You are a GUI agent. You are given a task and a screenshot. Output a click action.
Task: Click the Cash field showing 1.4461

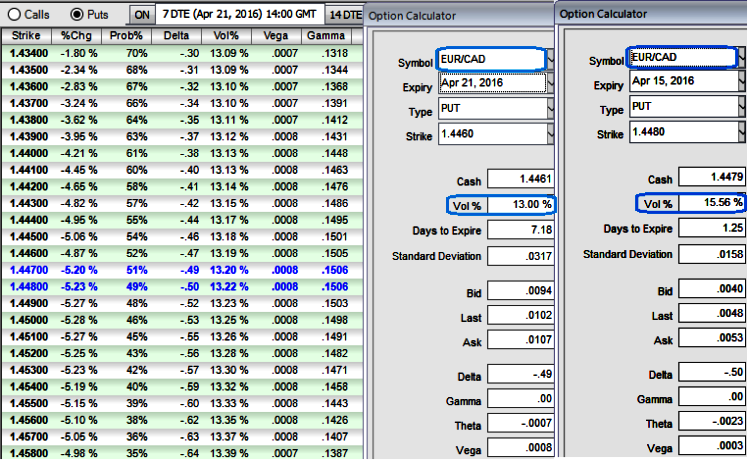(x=521, y=180)
